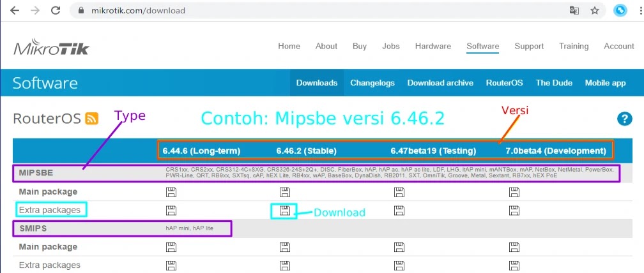This screenshot has width=644, height=273.
Task: Download MIPSBE Extra packages 6.44.6 Long-term
Action: tap(171, 210)
